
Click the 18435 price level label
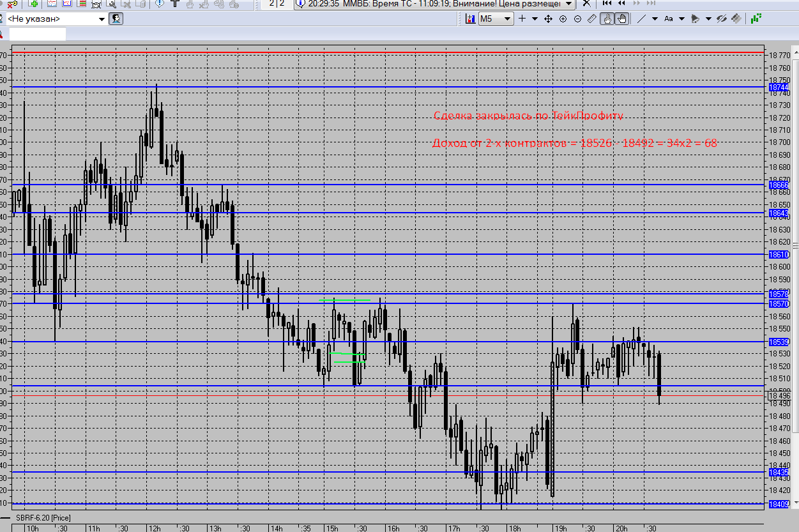coord(779,473)
